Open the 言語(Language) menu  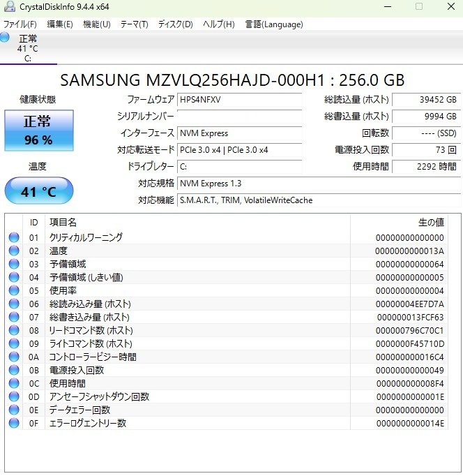(x=274, y=24)
